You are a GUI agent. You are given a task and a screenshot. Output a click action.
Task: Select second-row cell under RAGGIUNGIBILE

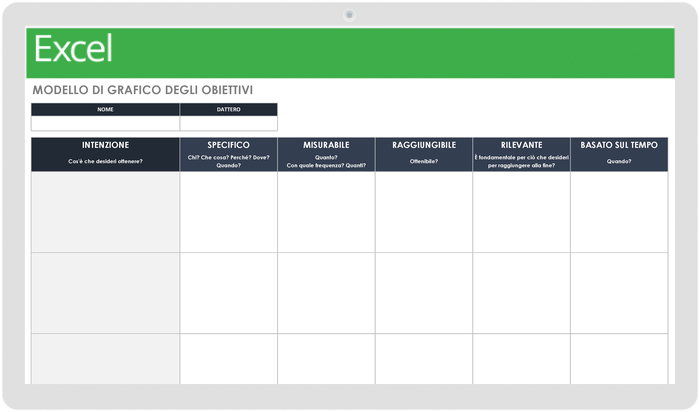(424, 293)
